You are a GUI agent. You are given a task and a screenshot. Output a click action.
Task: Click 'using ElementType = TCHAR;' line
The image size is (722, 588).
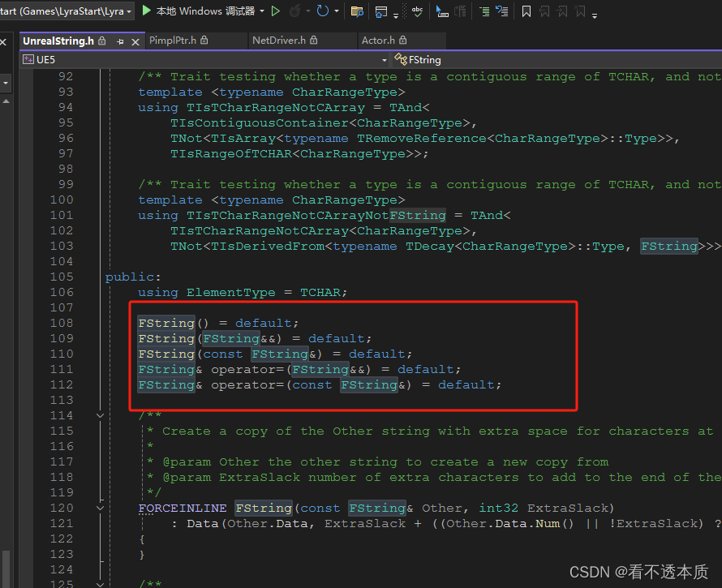243,293
